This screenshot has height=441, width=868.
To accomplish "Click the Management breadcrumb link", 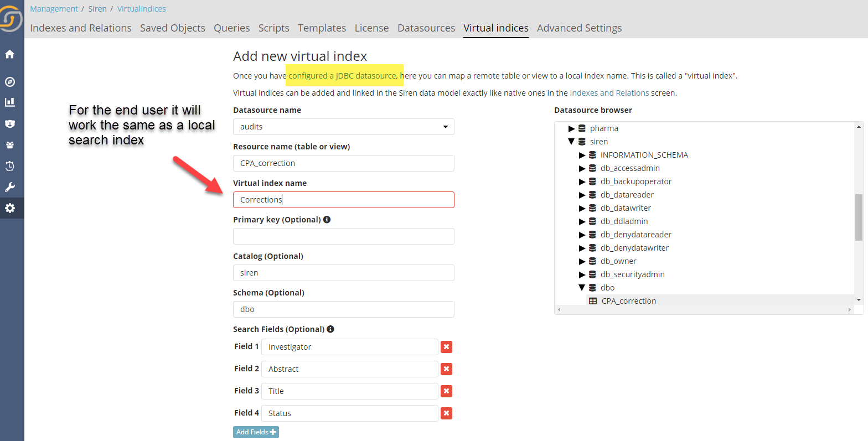I will (x=54, y=9).
